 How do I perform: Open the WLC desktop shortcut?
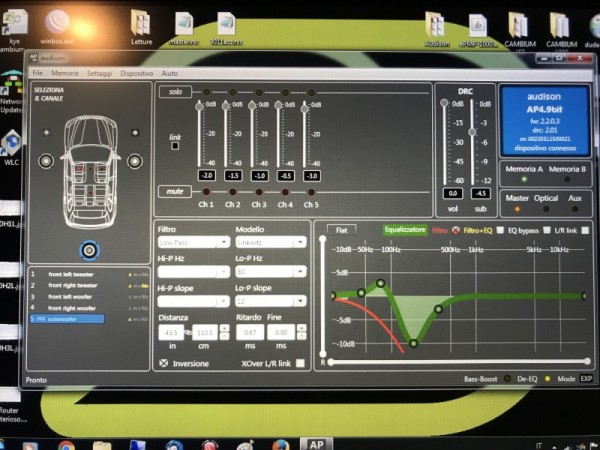[11, 148]
